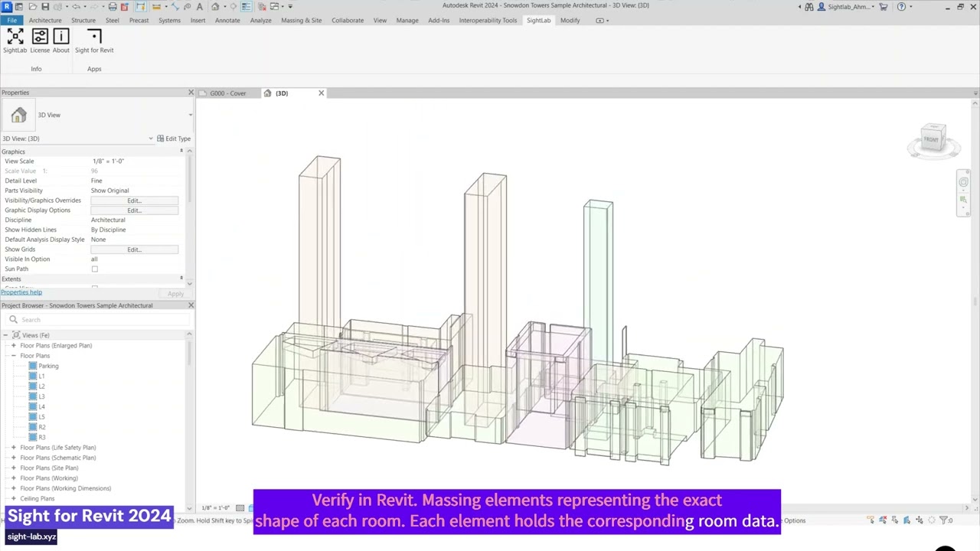The width and height of the screenshot is (980, 551).
Task: Click the Revit R application logo
Action: pos(7,6)
